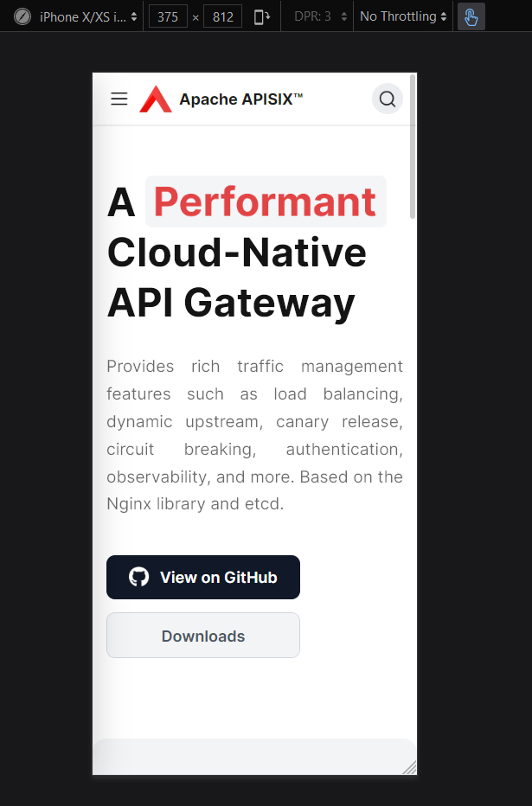Open the hamburger navigation menu
This screenshot has width=532, height=806.
pos(119,99)
